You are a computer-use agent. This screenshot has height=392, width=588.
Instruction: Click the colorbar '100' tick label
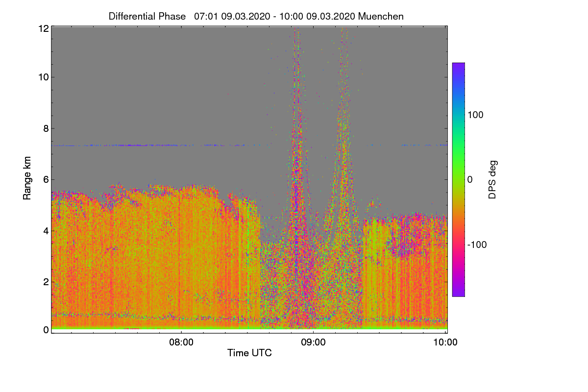coord(475,115)
